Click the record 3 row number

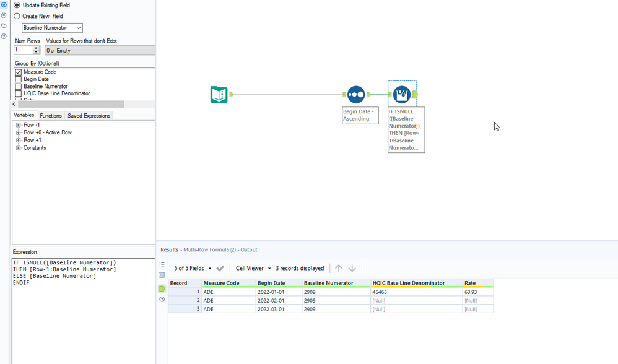(185, 310)
